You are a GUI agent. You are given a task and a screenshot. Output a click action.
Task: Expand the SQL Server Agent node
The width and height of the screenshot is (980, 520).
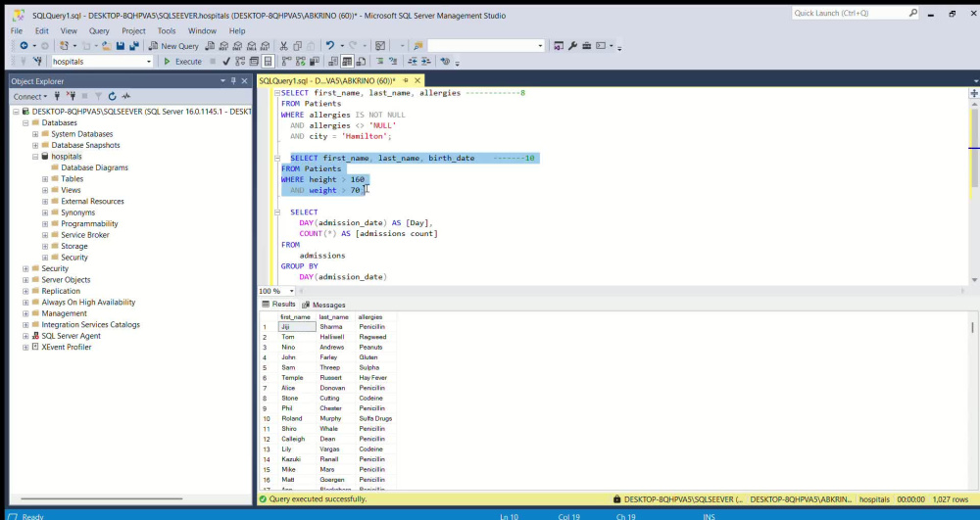pos(25,336)
